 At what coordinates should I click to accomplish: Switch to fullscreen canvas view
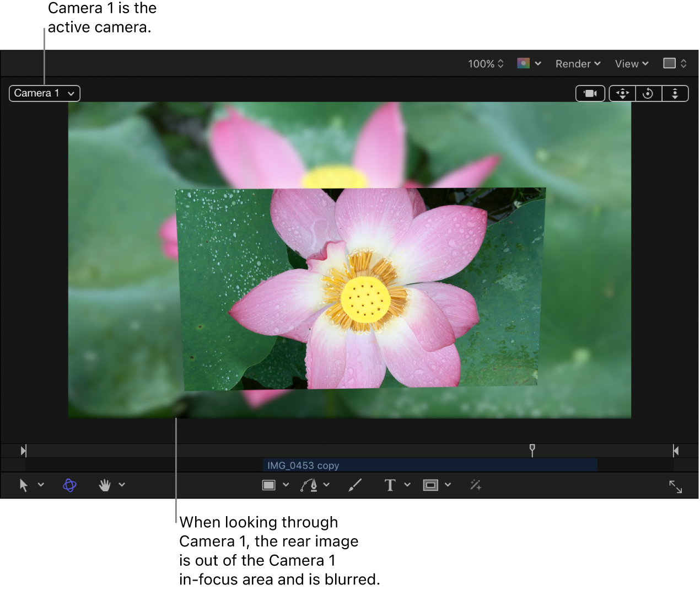pyautogui.click(x=676, y=486)
